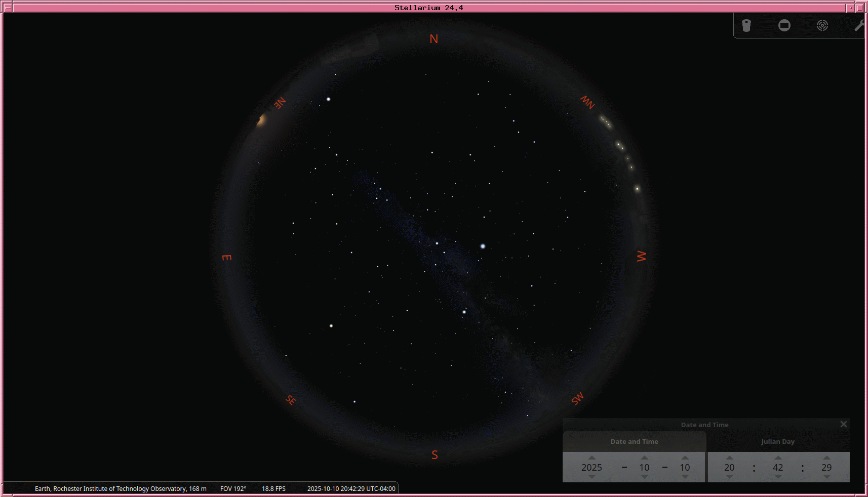868x497 pixels.
Task: Open Oculars configuration wrench icon
Action: click(859, 26)
